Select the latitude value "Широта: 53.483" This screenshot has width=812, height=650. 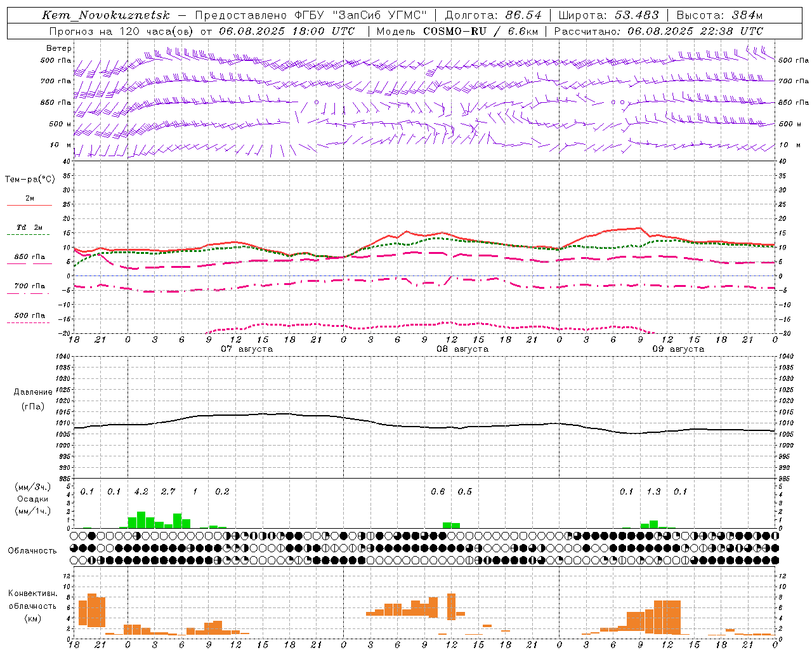click(608, 15)
